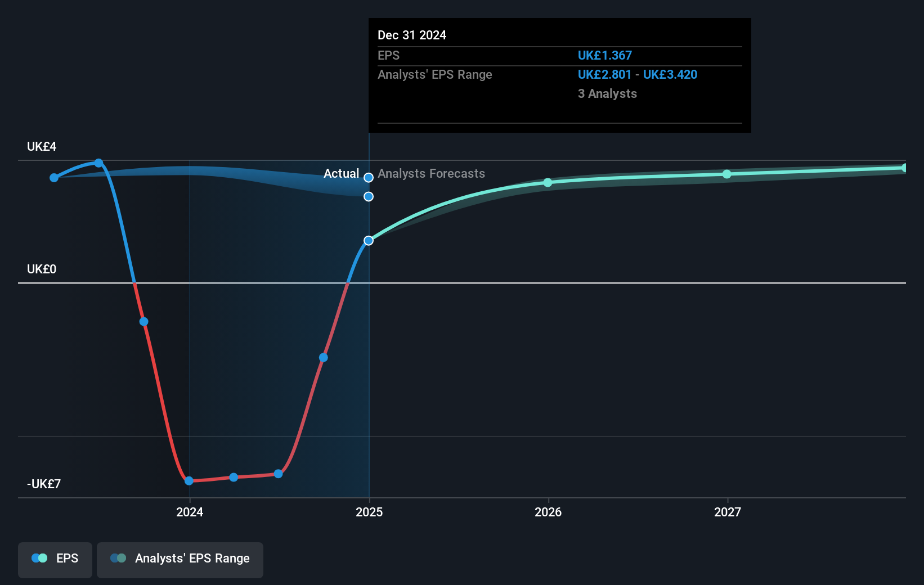Select the Dec 2024 actual EPS data point

(369, 241)
